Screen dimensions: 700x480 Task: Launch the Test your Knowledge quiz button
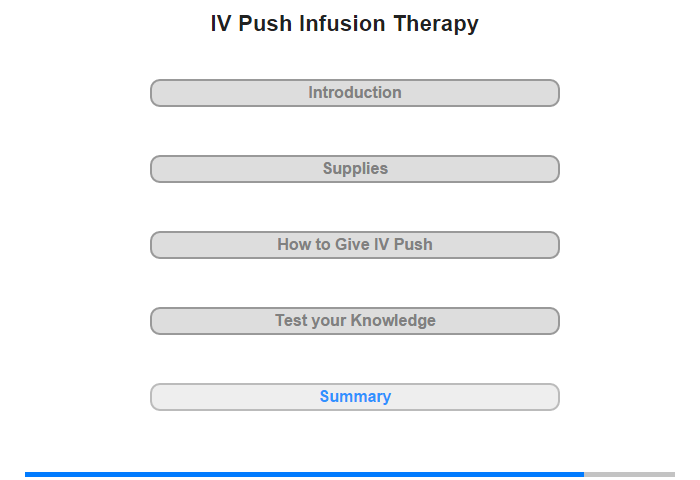(x=354, y=321)
